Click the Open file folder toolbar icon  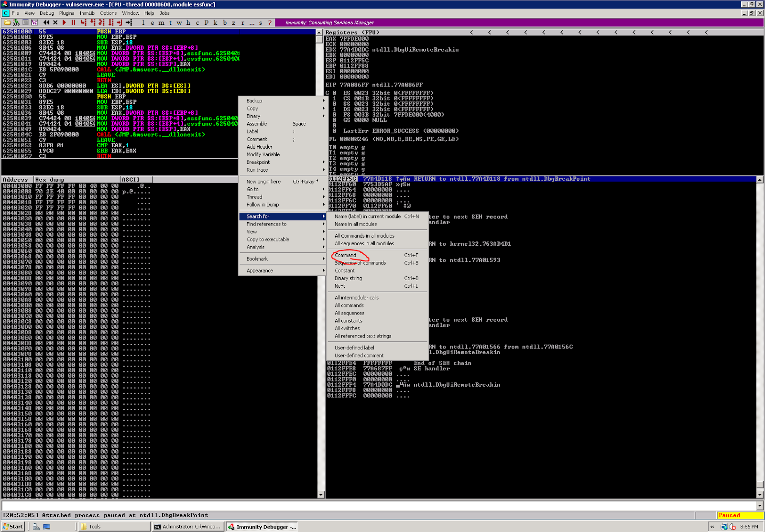[x=7, y=22]
